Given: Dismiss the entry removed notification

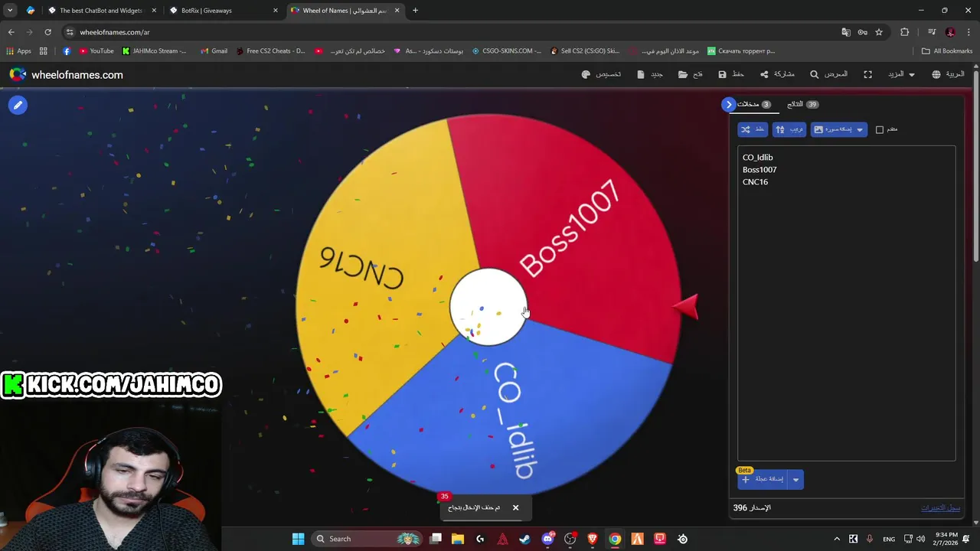Looking at the screenshot, I should [x=515, y=507].
